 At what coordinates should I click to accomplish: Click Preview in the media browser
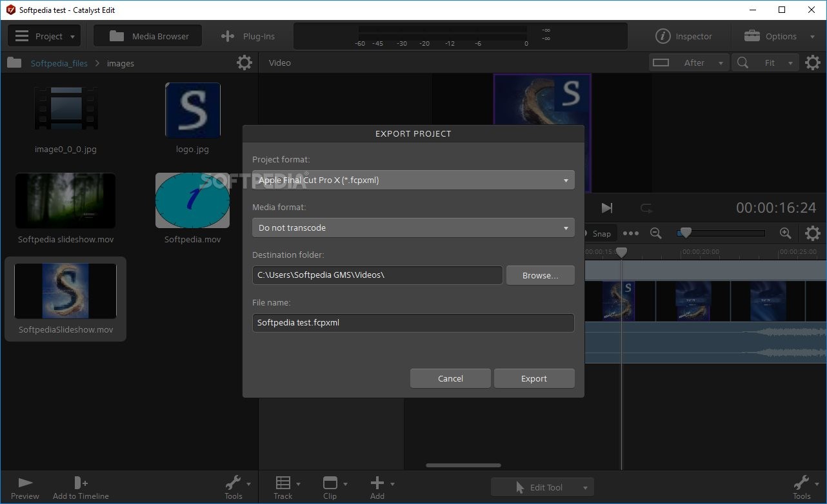coord(25,488)
